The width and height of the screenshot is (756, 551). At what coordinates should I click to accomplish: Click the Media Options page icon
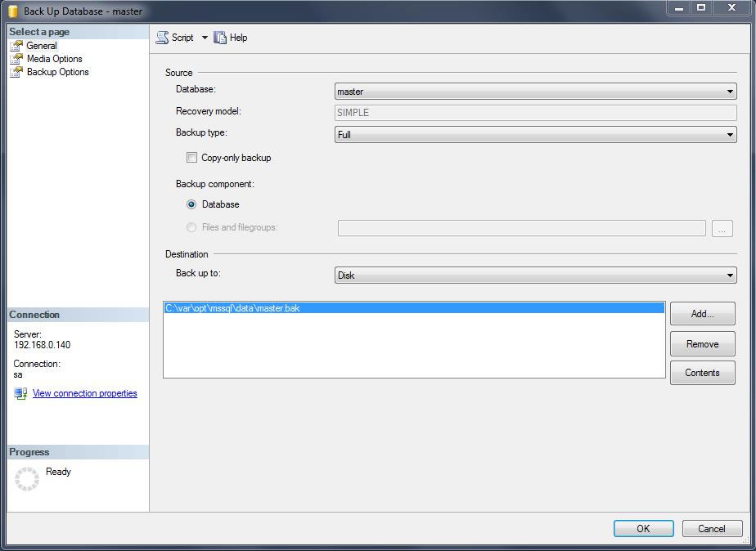tap(16, 59)
